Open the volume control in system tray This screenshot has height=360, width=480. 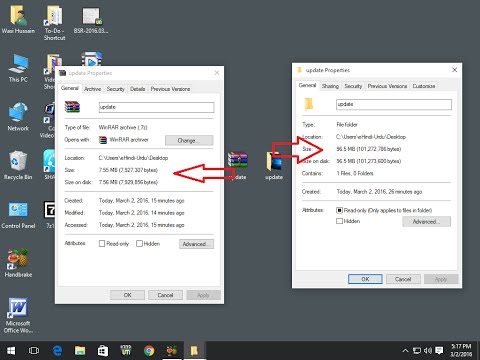(428, 351)
